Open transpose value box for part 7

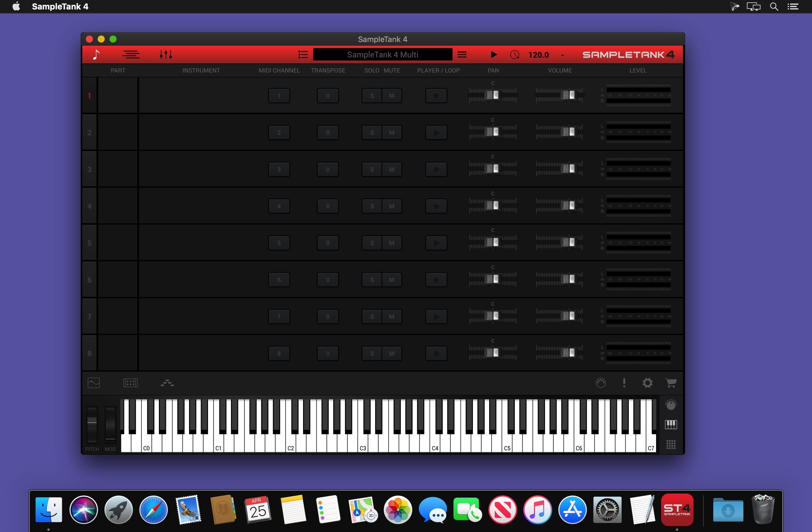tap(328, 317)
